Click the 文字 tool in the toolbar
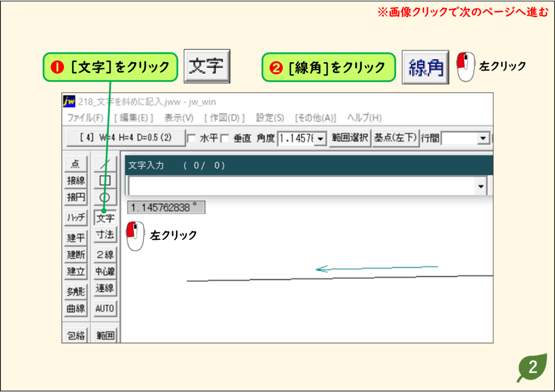Image resolution: width=555 pixels, height=392 pixels. pos(105,218)
